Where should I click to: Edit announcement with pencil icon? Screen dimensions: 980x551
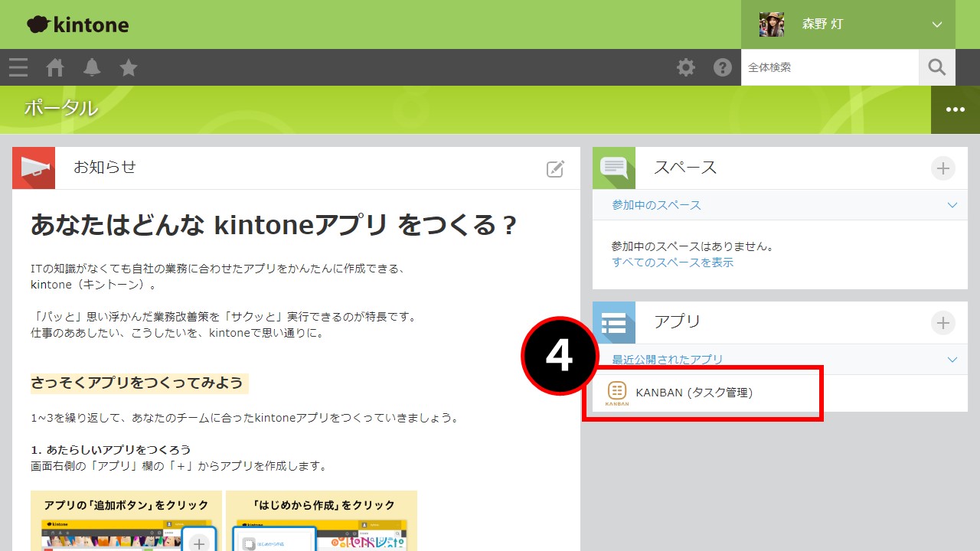(556, 169)
